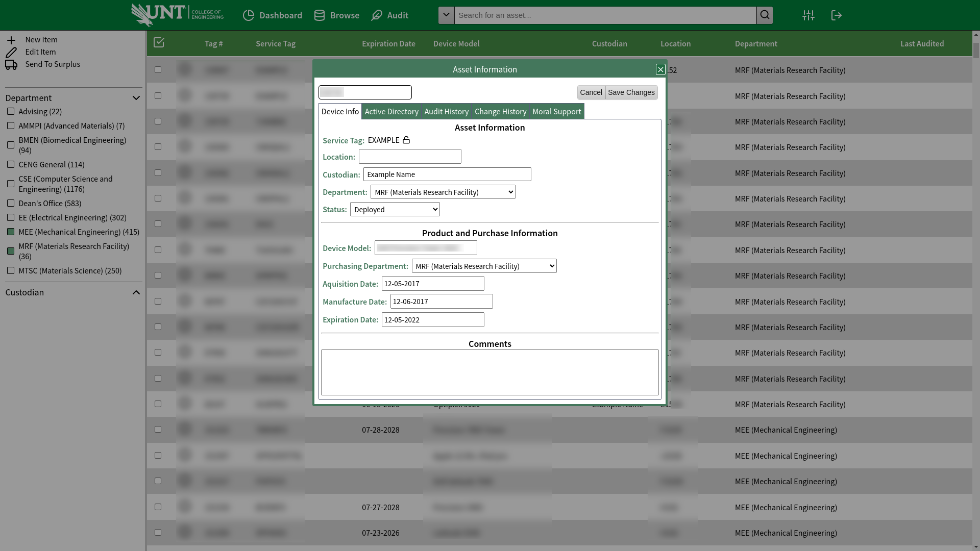Open the Purchasing Department dropdown
This screenshot has height=551, width=980.
[x=484, y=266]
